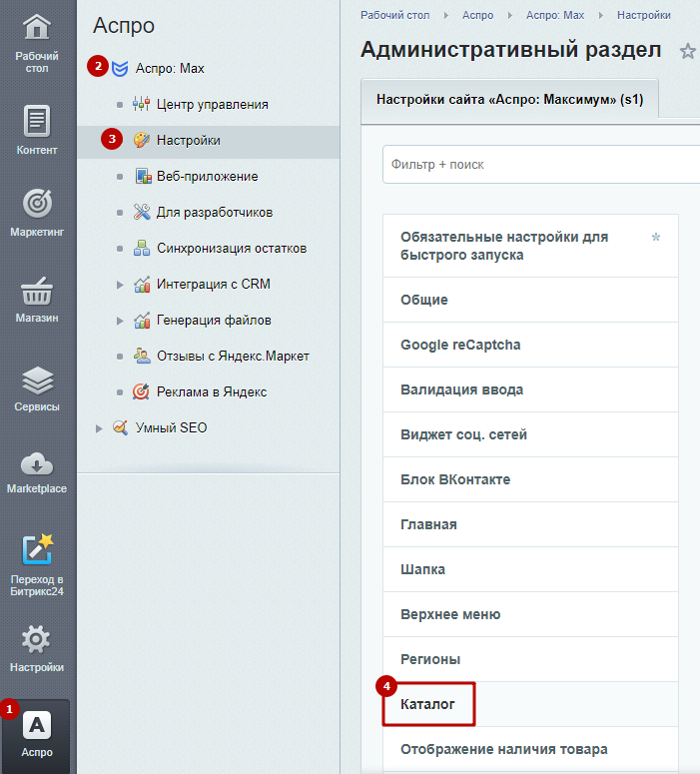Open the Маркетинг target icon

click(x=37, y=203)
